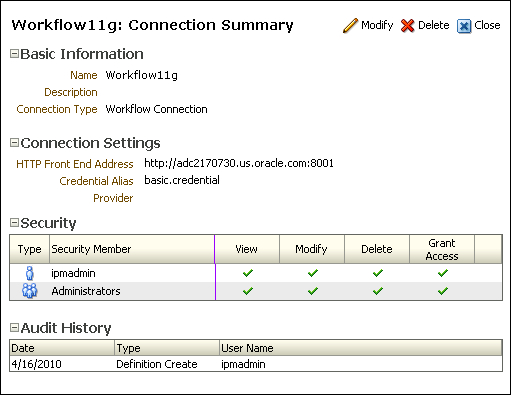
Task: Click Administrators Grant Access checkmark
Action: point(443,291)
